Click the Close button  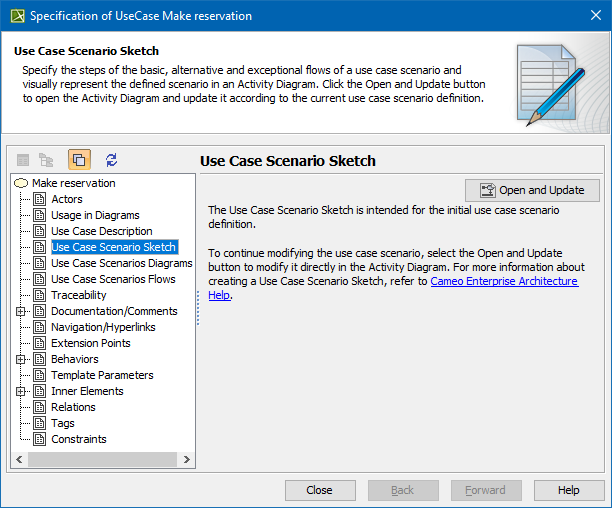[320, 490]
